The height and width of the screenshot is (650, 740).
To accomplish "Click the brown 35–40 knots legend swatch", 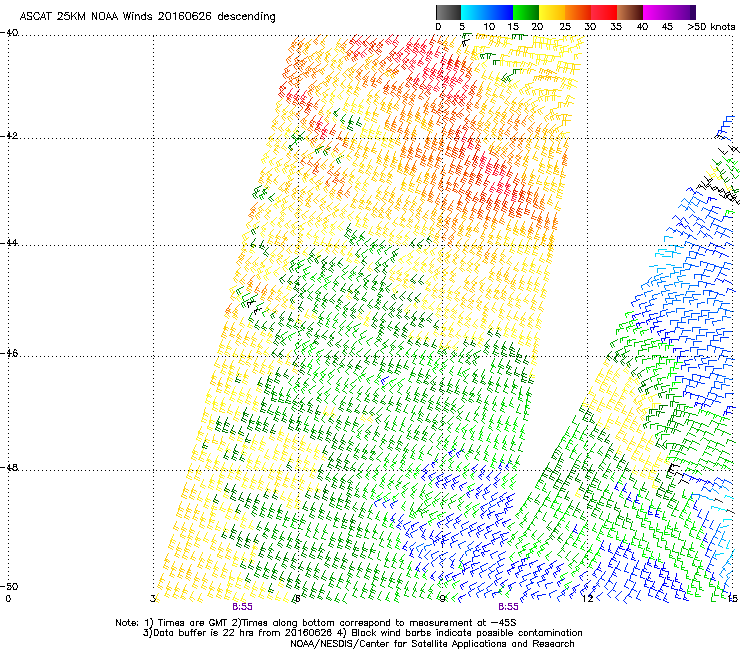I will [x=630, y=12].
